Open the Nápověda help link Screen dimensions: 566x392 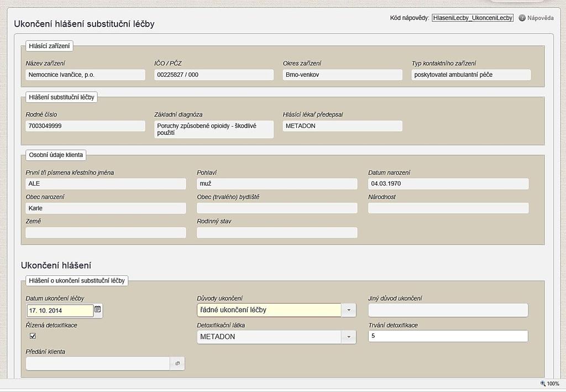coord(540,18)
